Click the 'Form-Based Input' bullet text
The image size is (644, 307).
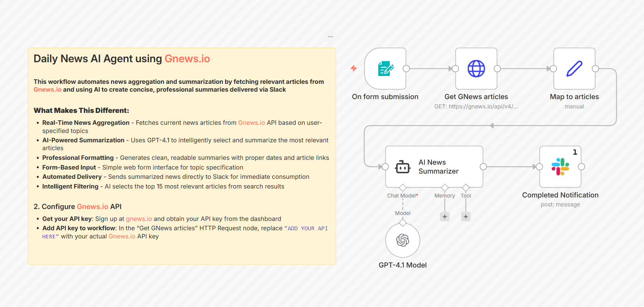69,167
